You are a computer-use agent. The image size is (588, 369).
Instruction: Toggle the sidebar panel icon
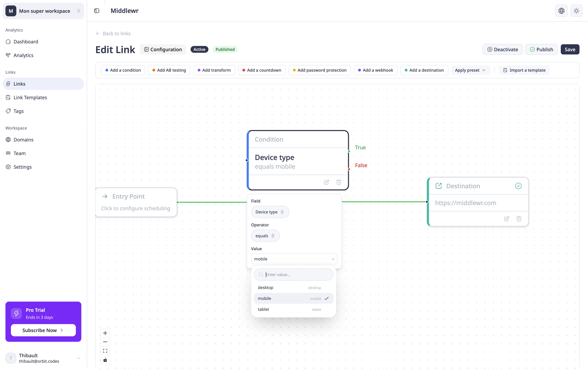click(97, 11)
